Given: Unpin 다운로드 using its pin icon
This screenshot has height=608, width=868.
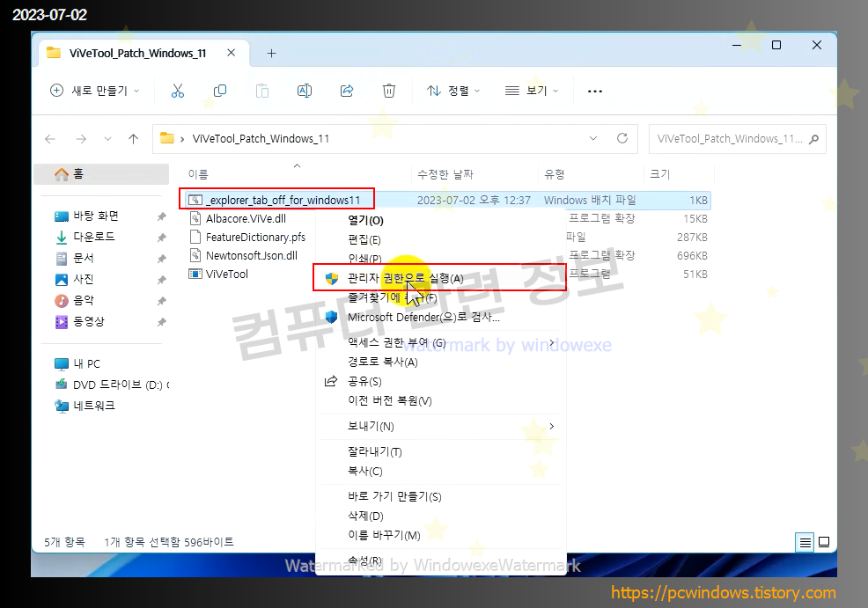Looking at the screenshot, I should click(x=162, y=238).
